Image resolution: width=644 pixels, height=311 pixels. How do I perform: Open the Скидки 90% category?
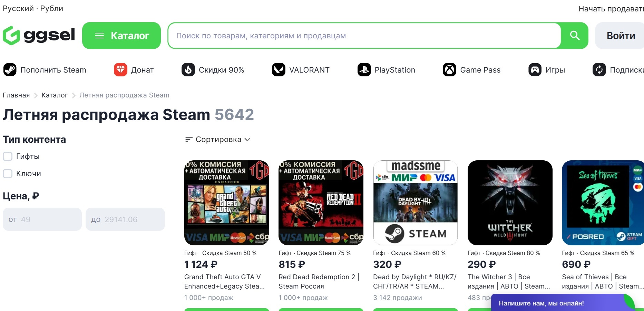coord(213,70)
